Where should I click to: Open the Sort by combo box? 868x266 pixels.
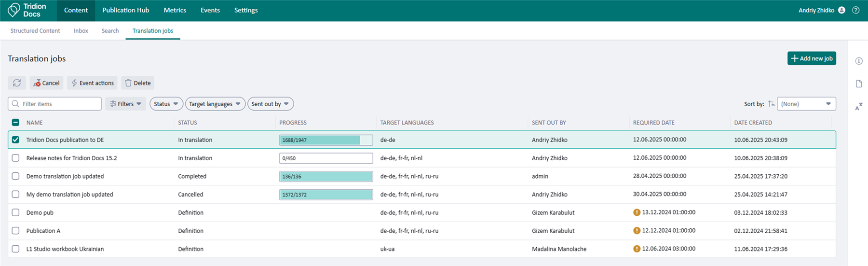(x=806, y=104)
